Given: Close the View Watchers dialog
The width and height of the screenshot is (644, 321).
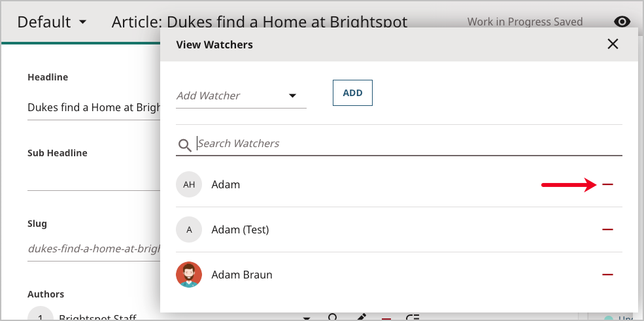Looking at the screenshot, I should coord(613,44).
